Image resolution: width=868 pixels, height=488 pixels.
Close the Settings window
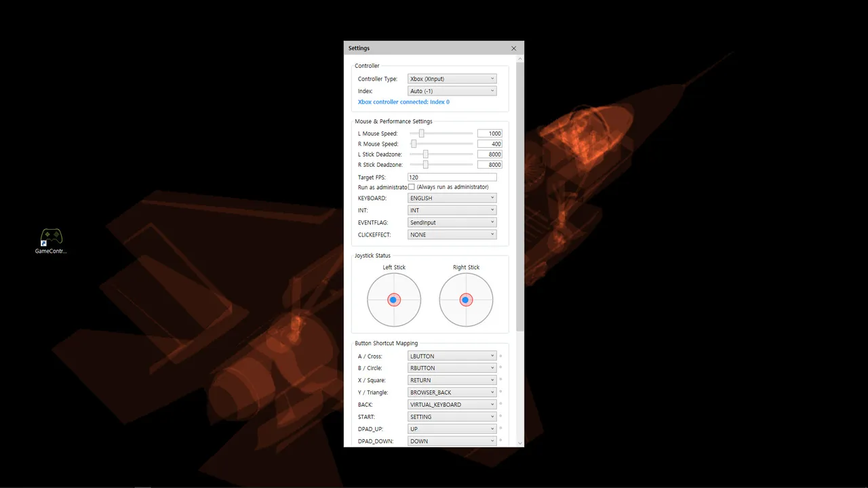pos(513,48)
